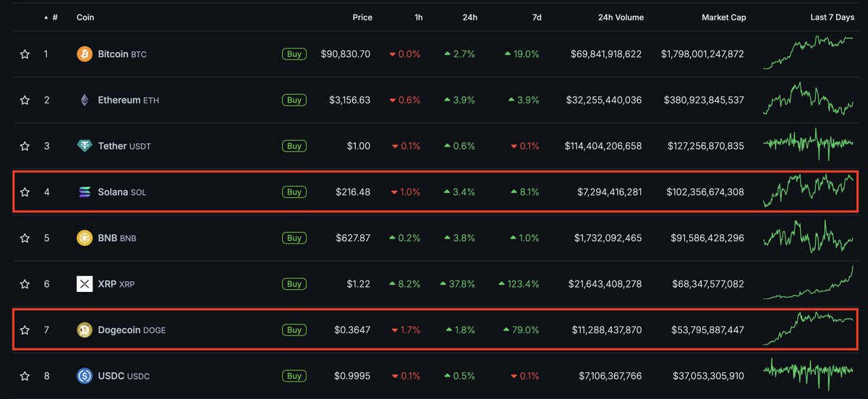
Task: Click the USDC coin logo
Action: tap(85, 376)
